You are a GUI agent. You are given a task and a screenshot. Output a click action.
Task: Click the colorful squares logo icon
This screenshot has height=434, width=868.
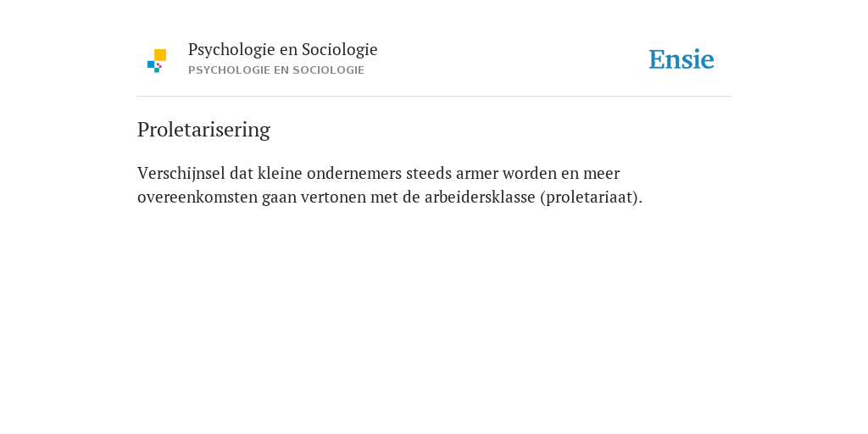[x=157, y=61]
